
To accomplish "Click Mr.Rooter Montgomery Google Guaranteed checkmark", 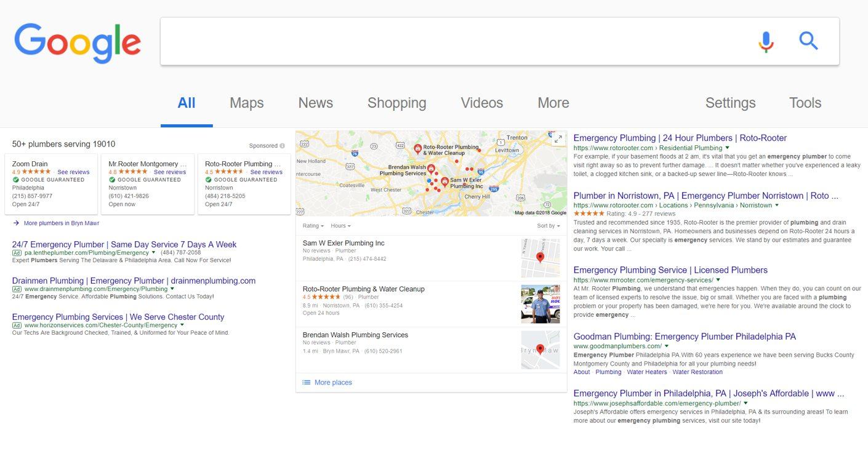I will point(112,180).
